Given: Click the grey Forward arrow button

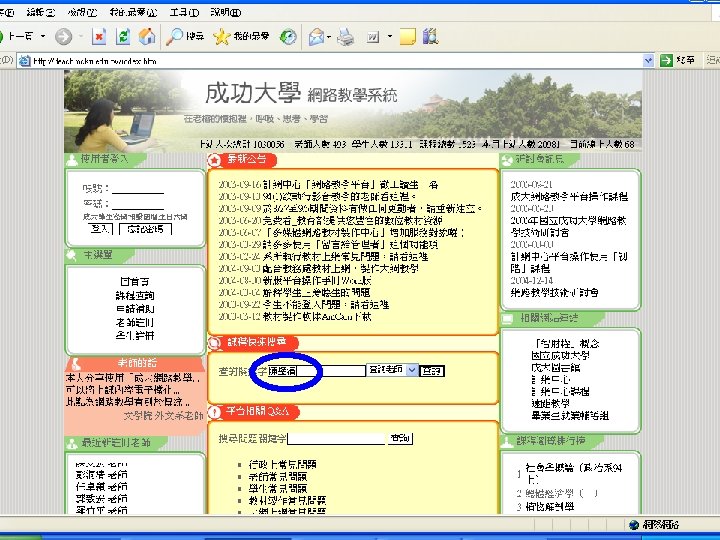Looking at the screenshot, I should click(x=64, y=37).
